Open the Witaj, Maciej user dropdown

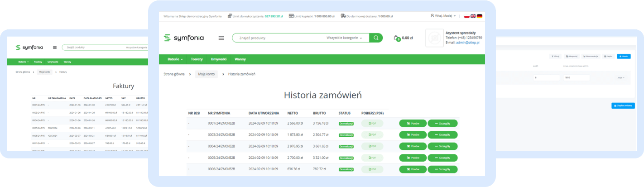coord(443,16)
